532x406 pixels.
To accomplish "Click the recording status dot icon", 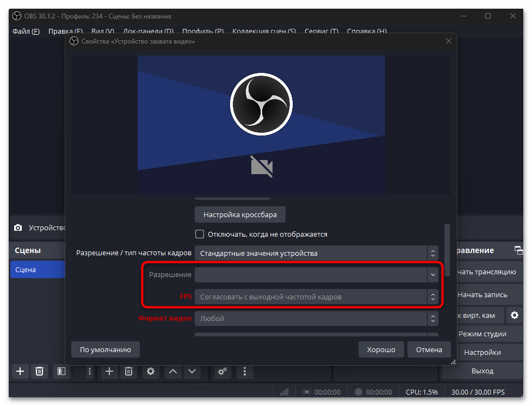I will coord(358,392).
